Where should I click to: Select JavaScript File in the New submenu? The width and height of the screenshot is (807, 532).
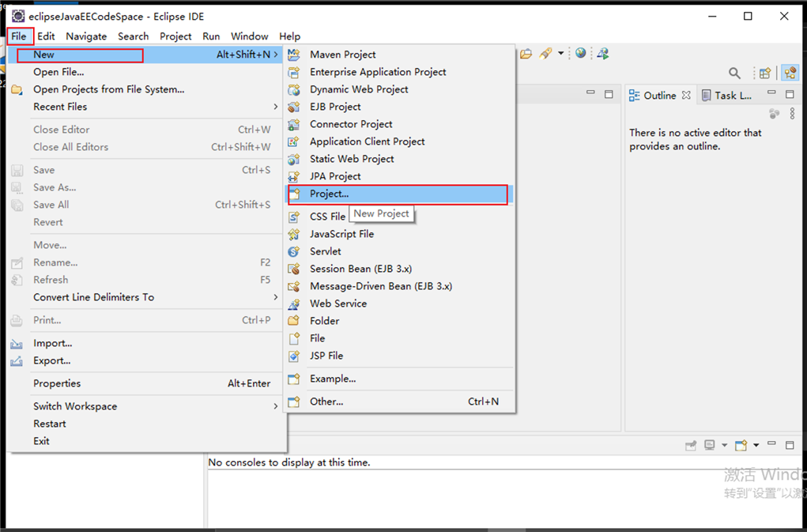click(x=399, y=234)
